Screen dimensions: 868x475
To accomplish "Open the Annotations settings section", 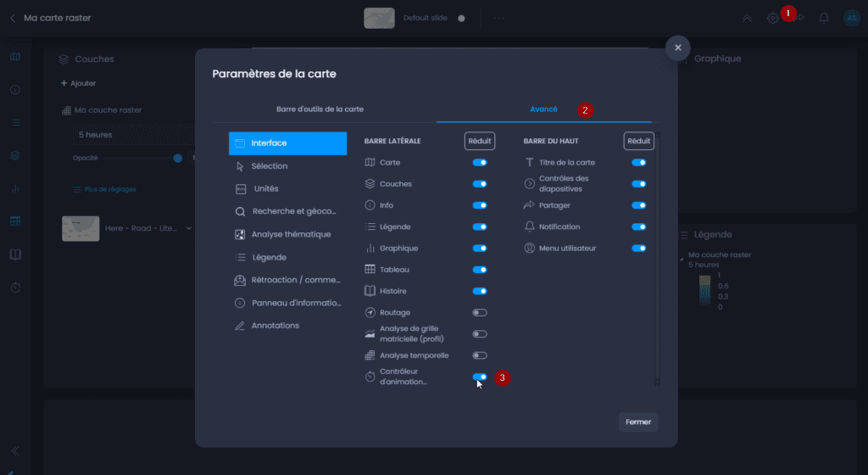I will pos(288,326).
